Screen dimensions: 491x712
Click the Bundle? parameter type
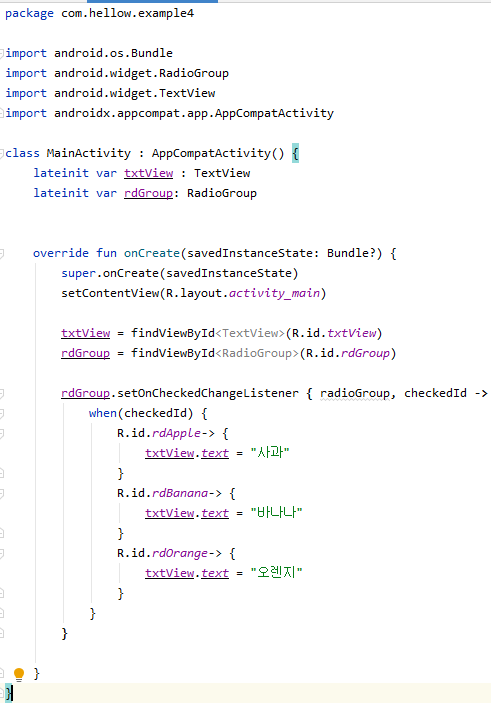pyautogui.click(x=351, y=253)
